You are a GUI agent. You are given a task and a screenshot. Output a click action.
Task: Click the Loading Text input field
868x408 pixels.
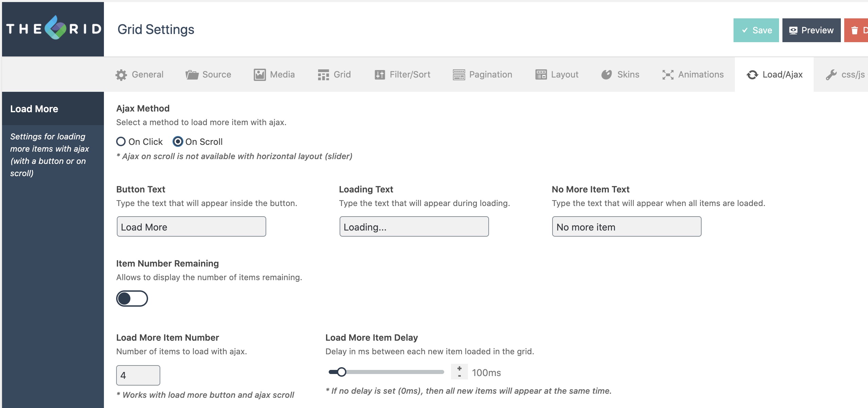pos(414,226)
